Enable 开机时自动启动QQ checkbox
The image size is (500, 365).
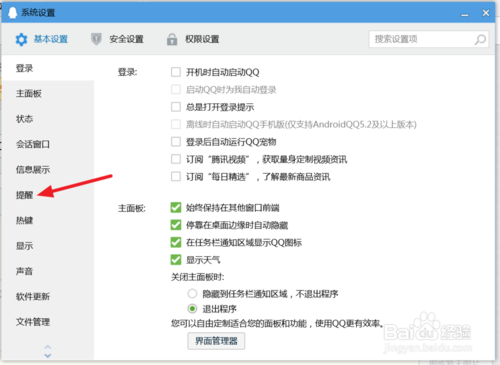click(x=176, y=72)
